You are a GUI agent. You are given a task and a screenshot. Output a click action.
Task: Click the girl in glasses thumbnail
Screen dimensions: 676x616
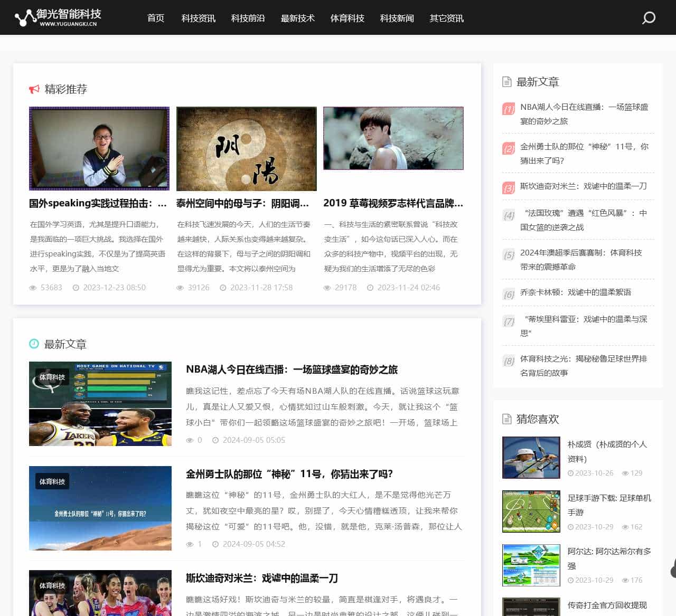coord(99,148)
